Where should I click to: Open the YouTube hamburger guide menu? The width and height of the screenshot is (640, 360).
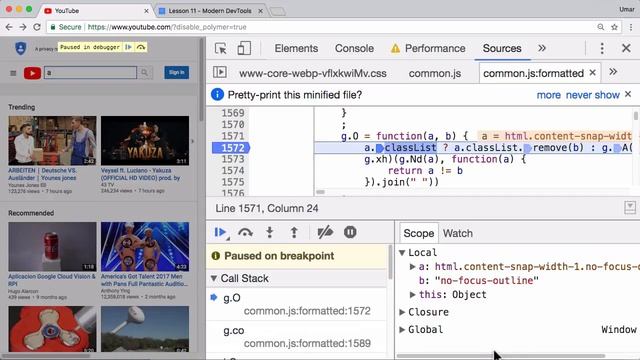pos(13,73)
